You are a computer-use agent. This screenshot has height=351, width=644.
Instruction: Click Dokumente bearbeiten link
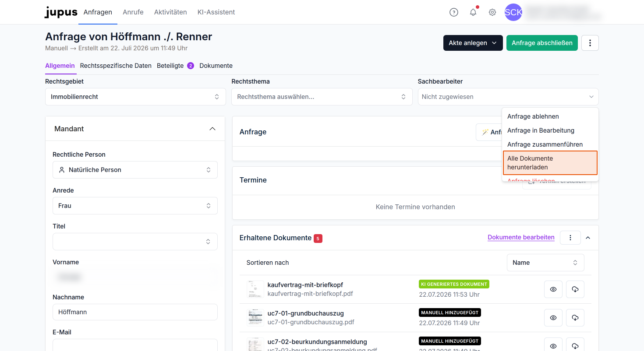coord(521,237)
